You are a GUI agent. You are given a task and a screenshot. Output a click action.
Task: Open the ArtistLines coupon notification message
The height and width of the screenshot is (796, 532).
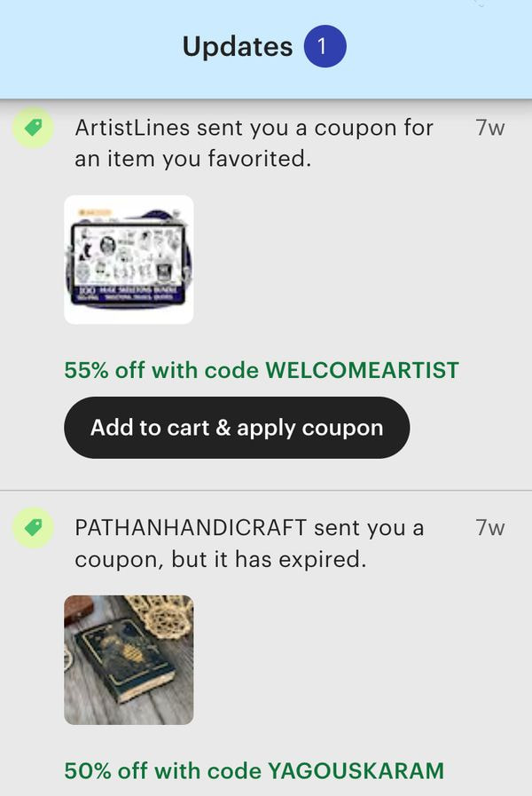254,143
